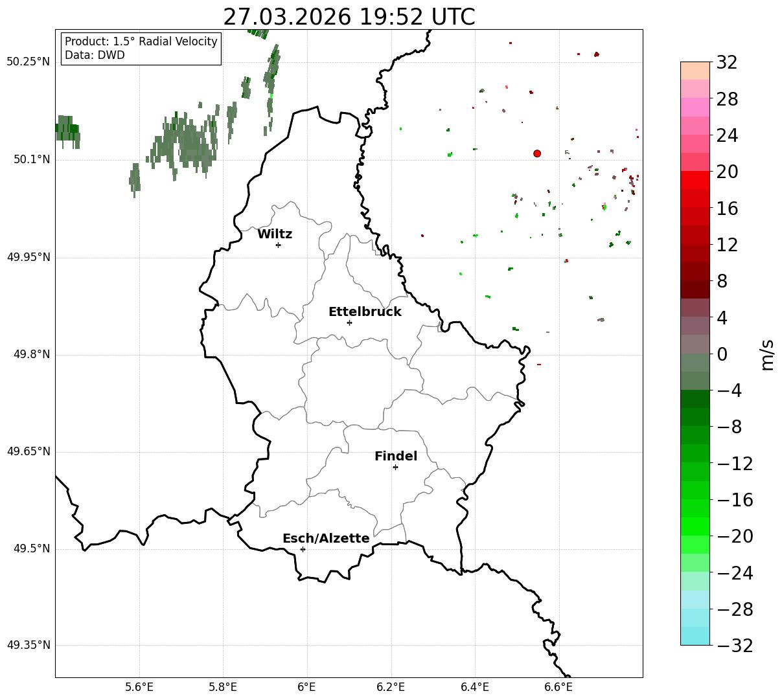Viewport: 782px width, 700px height.
Task: Click the Findel city label
Action: click(x=396, y=457)
